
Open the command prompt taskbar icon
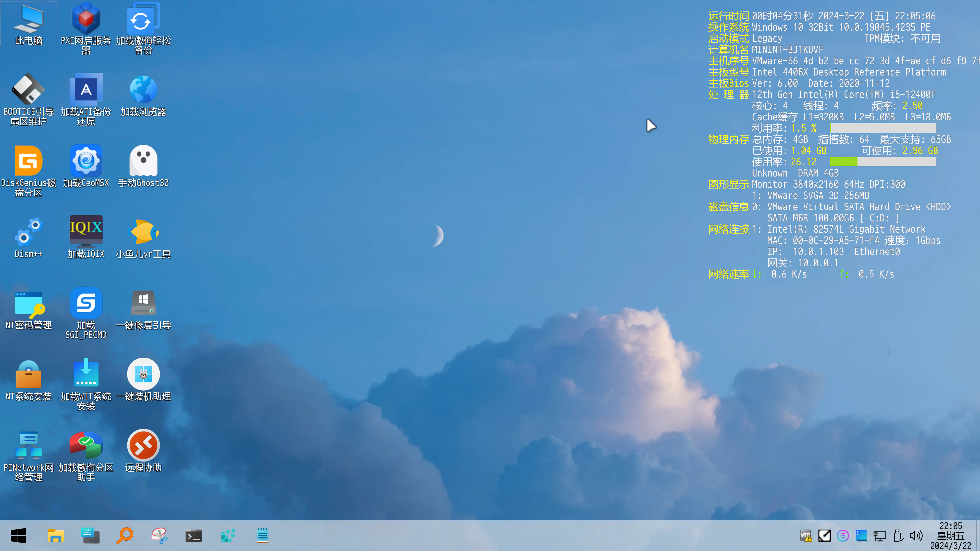coord(193,535)
